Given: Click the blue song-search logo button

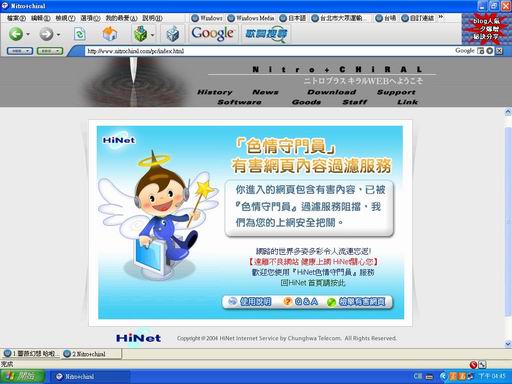Looking at the screenshot, I should click(x=266, y=34).
